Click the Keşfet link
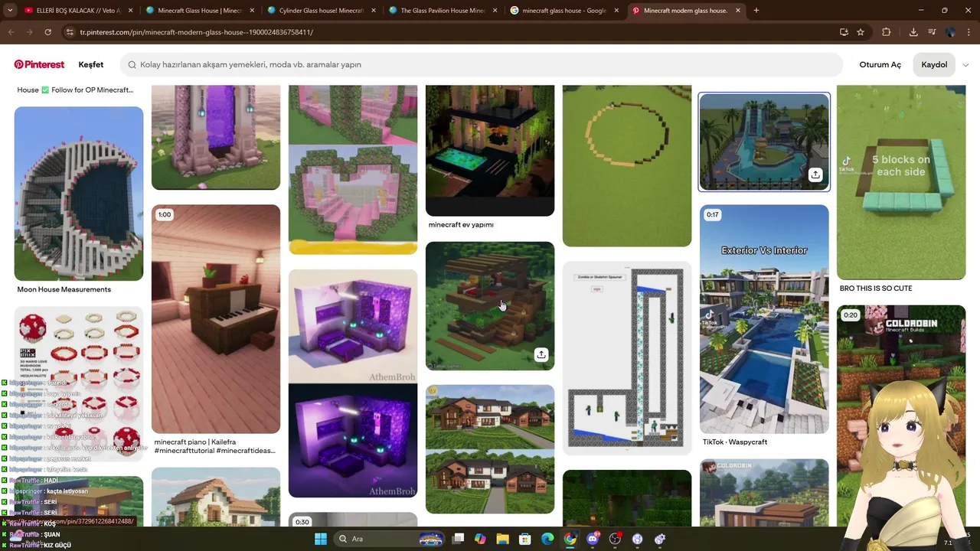 (91, 65)
